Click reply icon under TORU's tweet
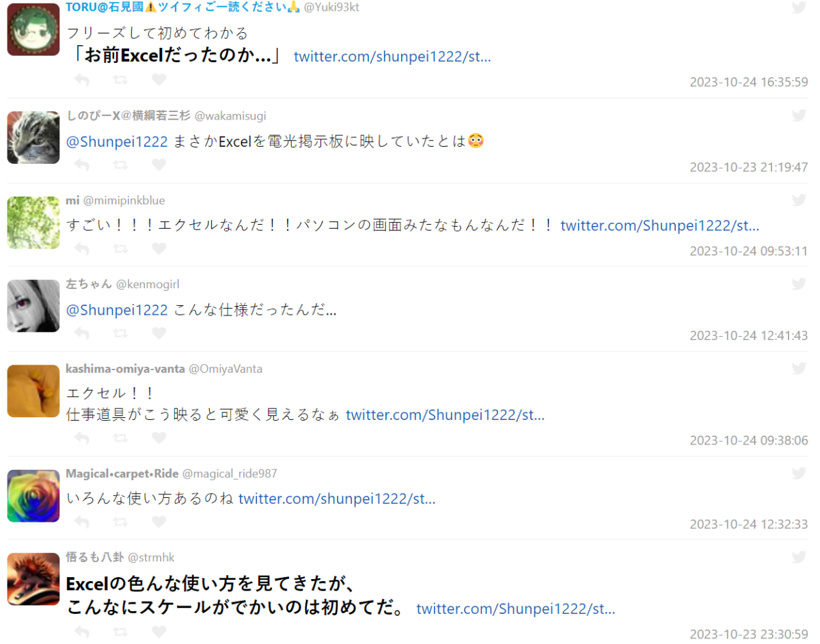Viewport: 820px width, 644px height. coord(81,80)
